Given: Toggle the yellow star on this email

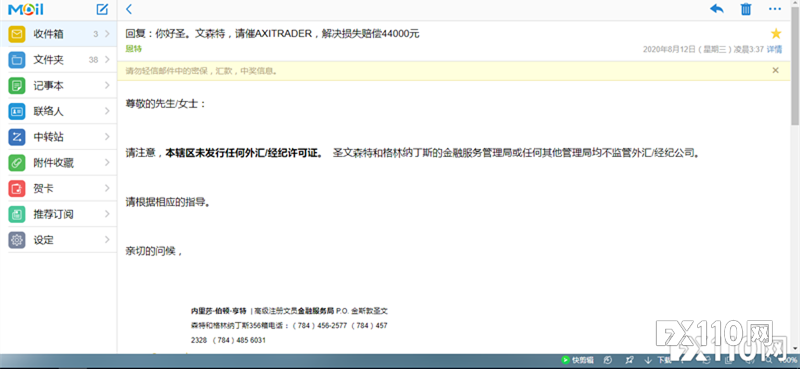Looking at the screenshot, I should [x=776, y=34].
